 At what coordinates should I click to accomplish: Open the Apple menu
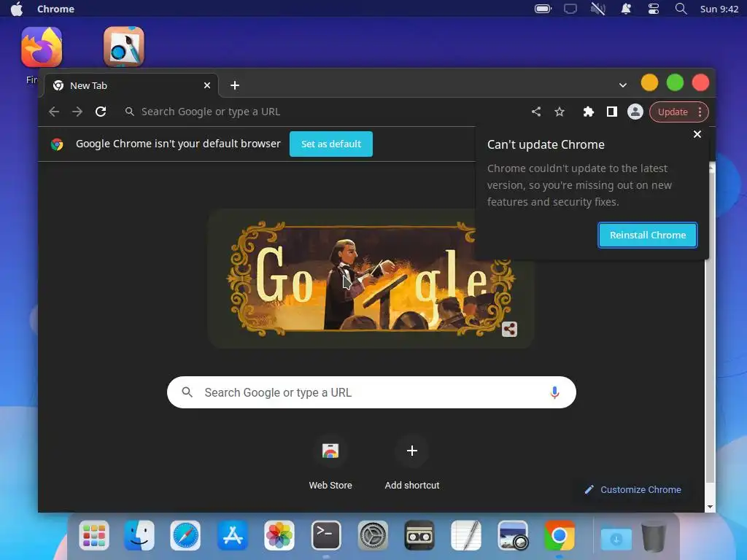pyautogui.click(x=17, y=9)
